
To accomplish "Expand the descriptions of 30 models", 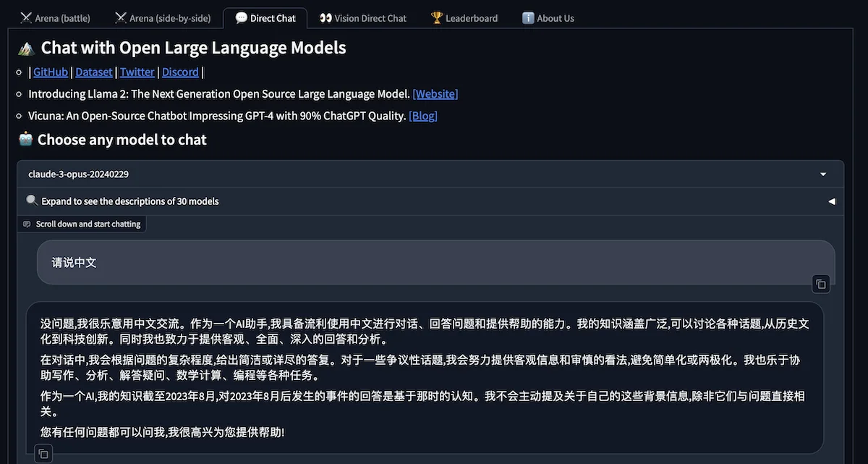I will pyautogui.click(x=130, y=201).
